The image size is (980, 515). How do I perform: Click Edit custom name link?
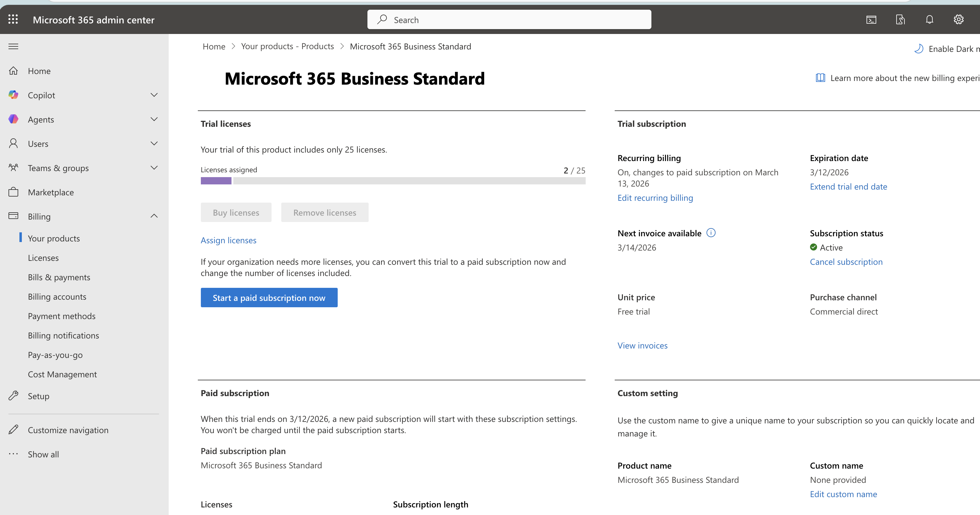click(x=843, y=494)
